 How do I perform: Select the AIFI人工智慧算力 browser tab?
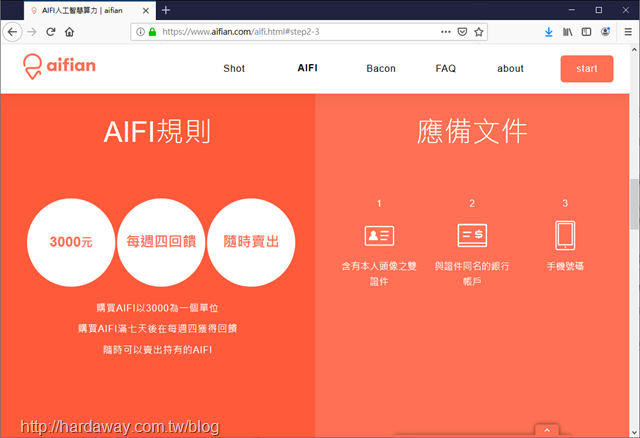tap(90, 11)
